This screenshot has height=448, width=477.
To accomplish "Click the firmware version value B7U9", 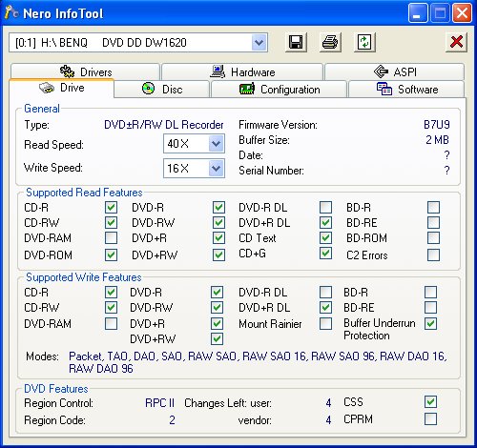I will 437,125.
